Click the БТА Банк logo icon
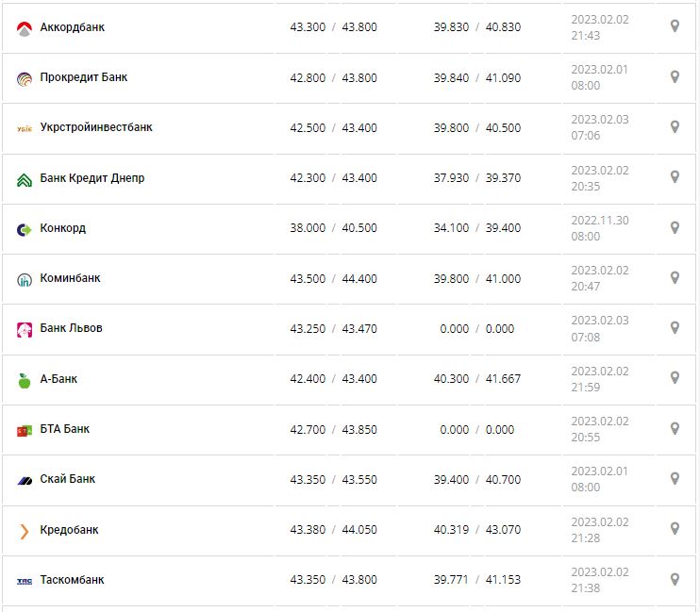Screen dimensions: 700x612 click(25, 430)
